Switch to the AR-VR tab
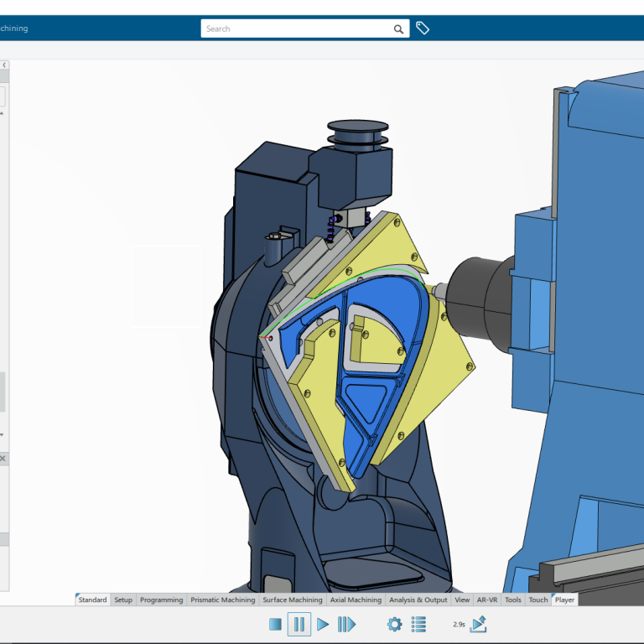 486,600
